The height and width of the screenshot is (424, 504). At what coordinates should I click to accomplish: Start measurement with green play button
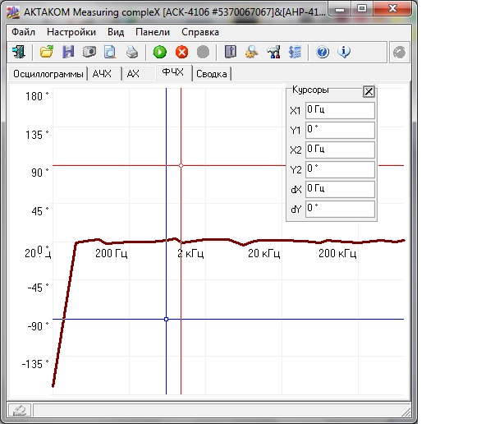tap(160, 52)
